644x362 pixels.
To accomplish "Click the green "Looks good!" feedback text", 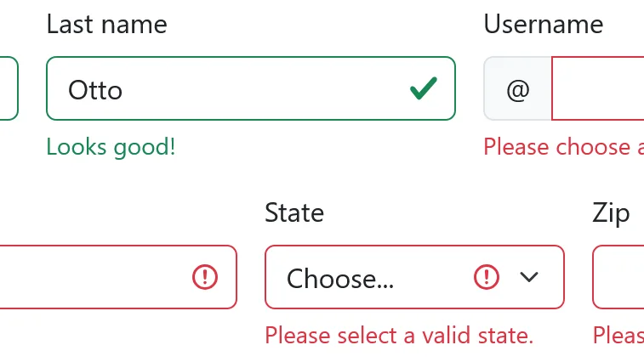I will [111, 147].
